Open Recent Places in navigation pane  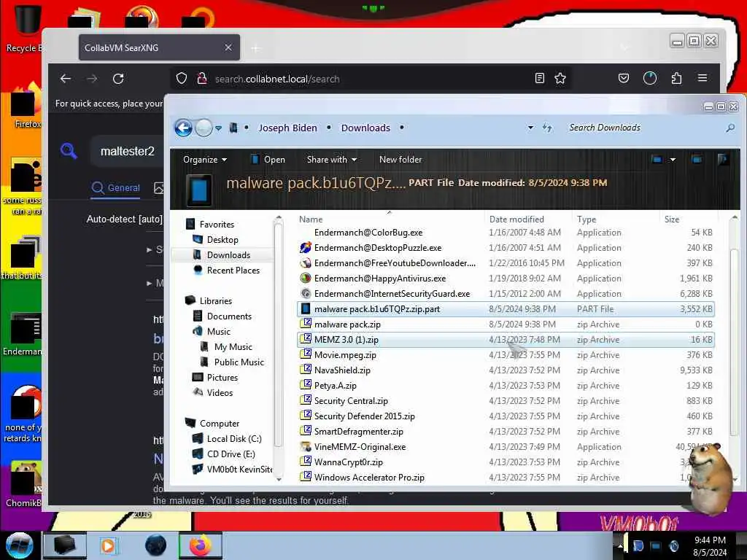click(233, 270)
